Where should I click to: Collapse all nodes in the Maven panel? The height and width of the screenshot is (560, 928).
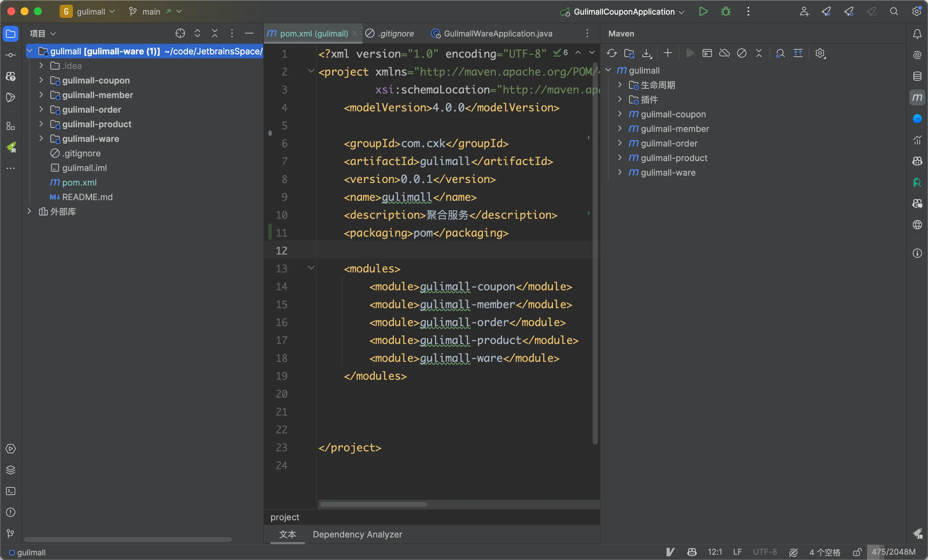pyautogui.click(x=759, y=53)
